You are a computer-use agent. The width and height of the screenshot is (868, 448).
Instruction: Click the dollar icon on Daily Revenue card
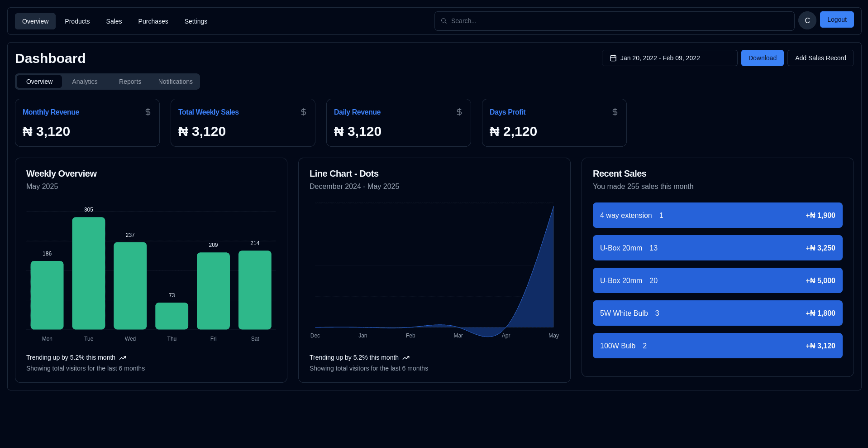point(459,112)
